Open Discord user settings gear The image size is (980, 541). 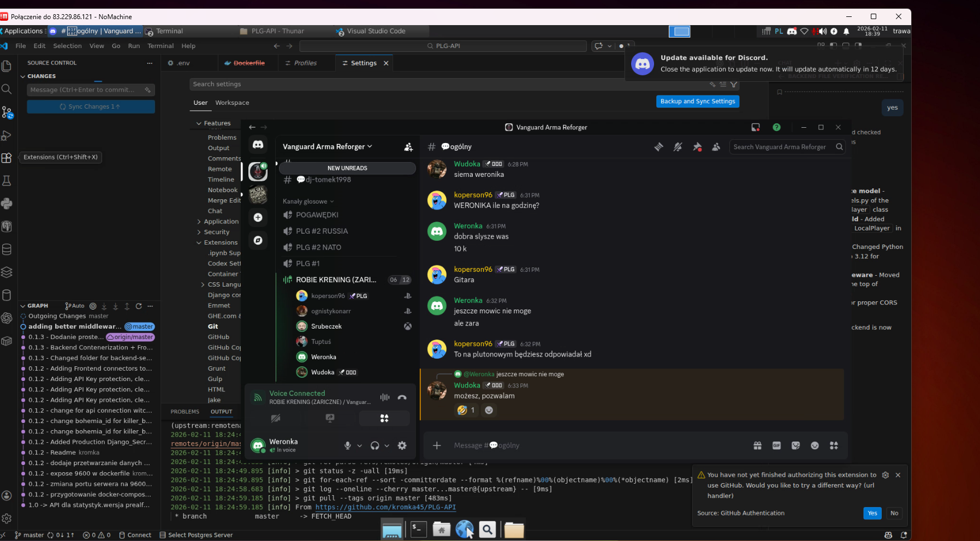coord(402,445)
